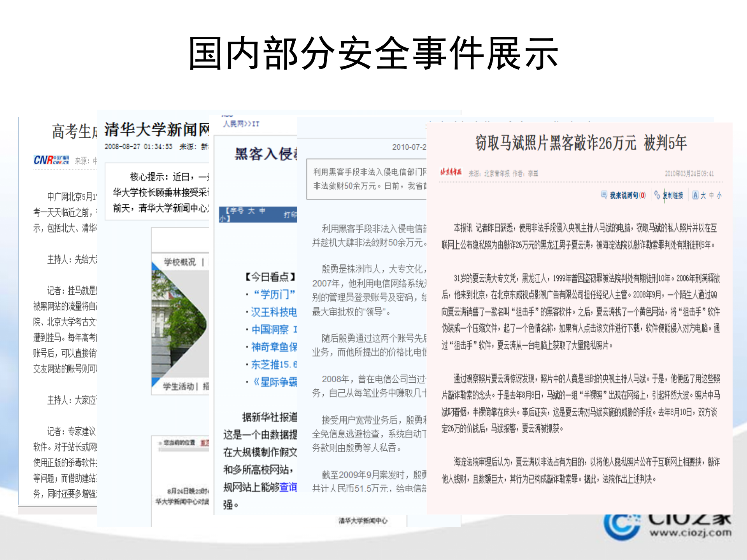747x560 pixels.
Task: Click the comment bubble icon beside 我来说两句
Action: [605, 194]
